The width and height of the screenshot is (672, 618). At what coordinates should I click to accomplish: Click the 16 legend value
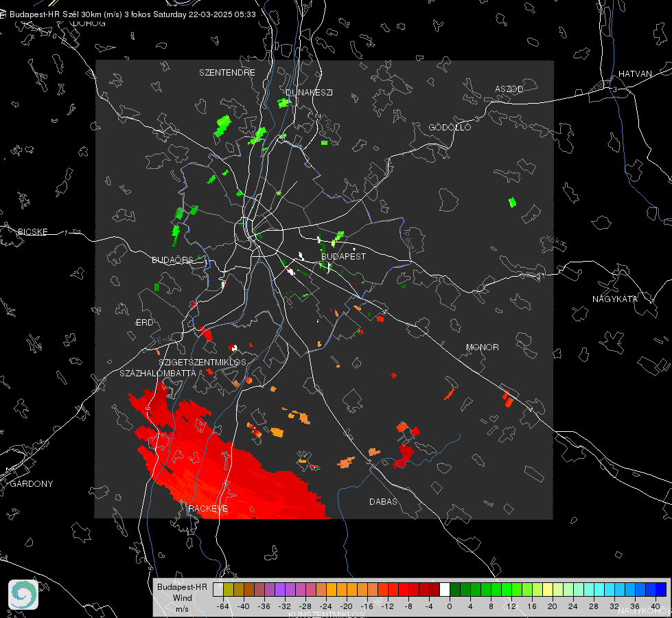(x=532, y=606)
